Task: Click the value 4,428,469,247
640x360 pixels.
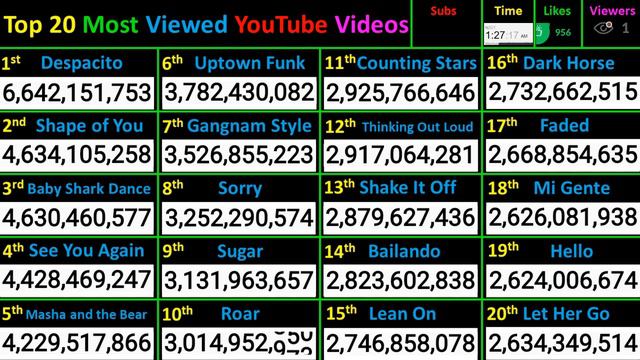Action: tap(77, 280)
